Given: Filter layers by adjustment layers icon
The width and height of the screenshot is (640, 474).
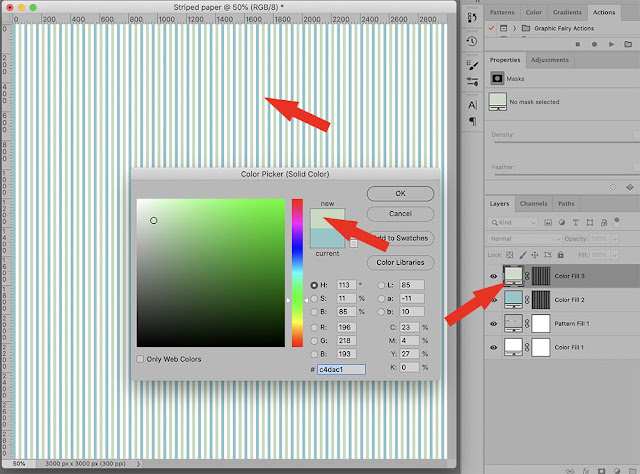Looking at the screenshot, I should 562,223.
